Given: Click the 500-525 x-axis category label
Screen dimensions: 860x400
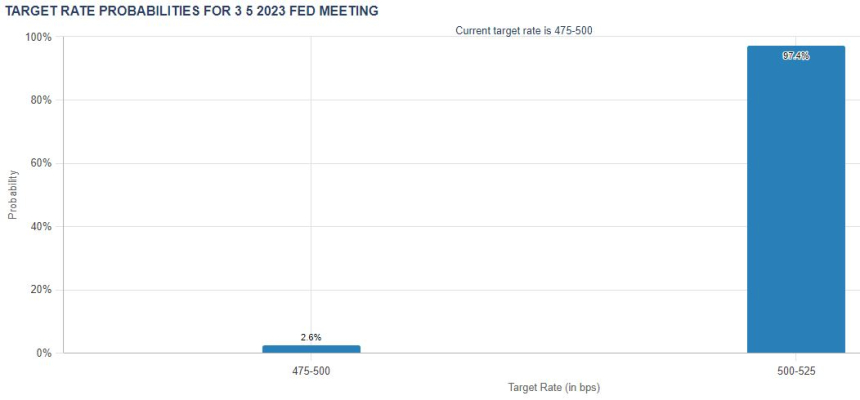Looking at the screenshot, I should click(x=796, y=371).
